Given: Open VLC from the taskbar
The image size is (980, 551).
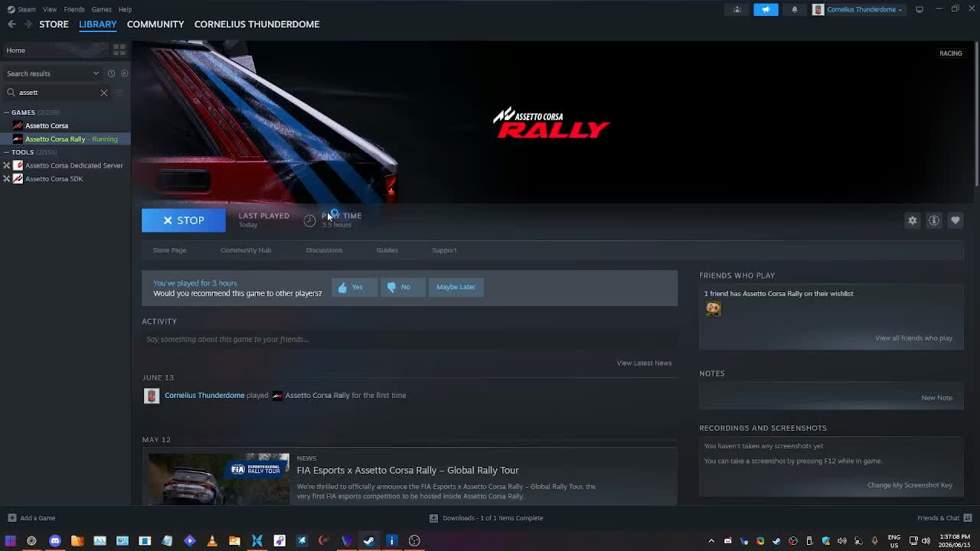Looking at the screenshot, I should [212, 541].
